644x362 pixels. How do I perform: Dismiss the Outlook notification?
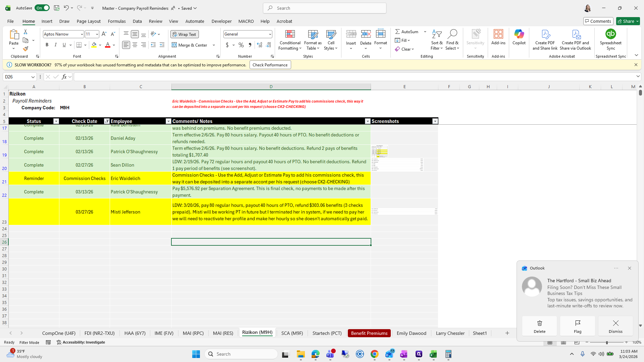tap(615, 326)
